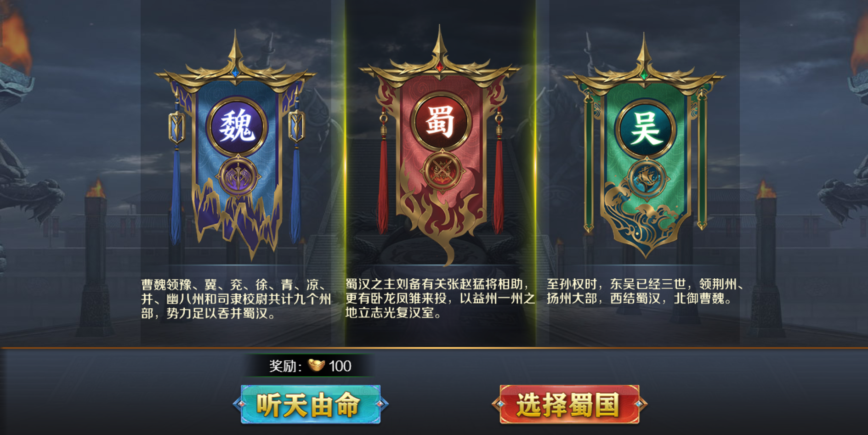This screenshot has width=868, height=435.
Task: Click the green gem atop the Wu banner
Action: 644,75
